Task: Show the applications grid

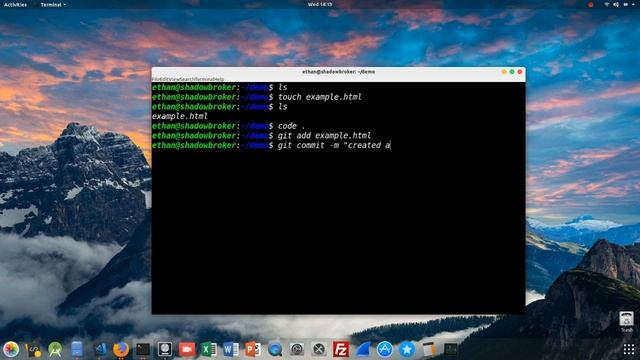Action: 629,349
